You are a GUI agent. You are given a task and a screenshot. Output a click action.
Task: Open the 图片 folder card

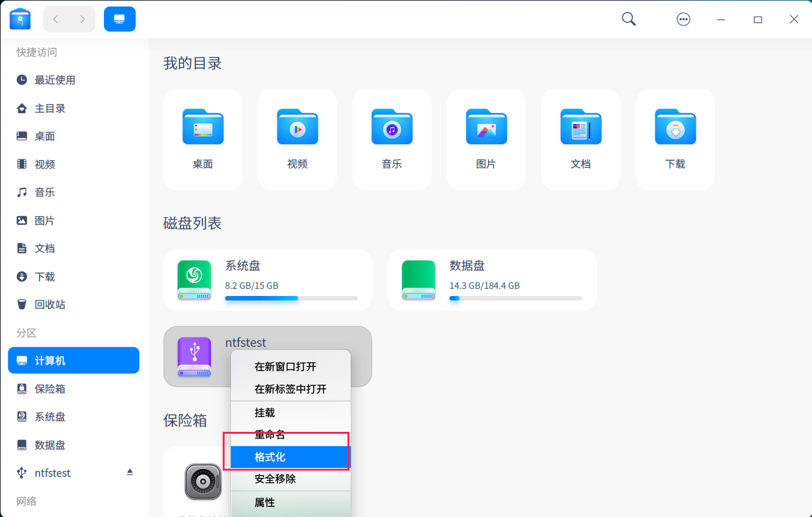(x=486, y=139)
